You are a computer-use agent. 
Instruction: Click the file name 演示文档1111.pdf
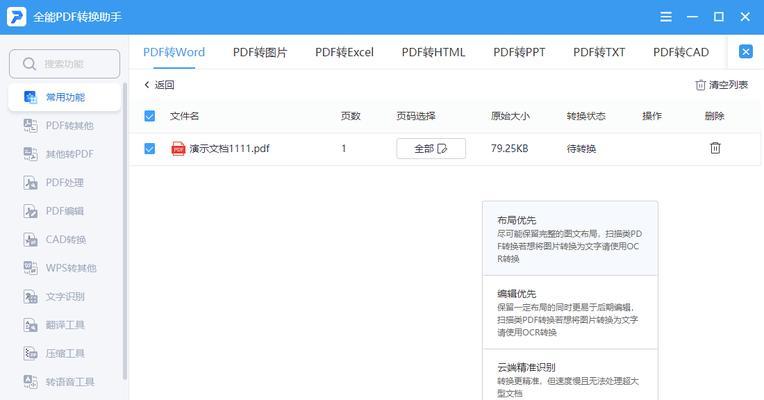point(229,149)
